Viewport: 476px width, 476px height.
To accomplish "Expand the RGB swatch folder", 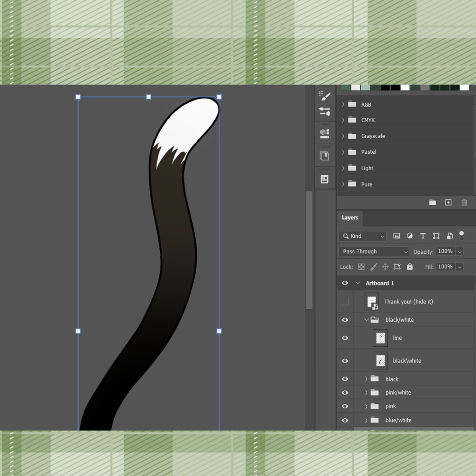I will tap(343, 104).
